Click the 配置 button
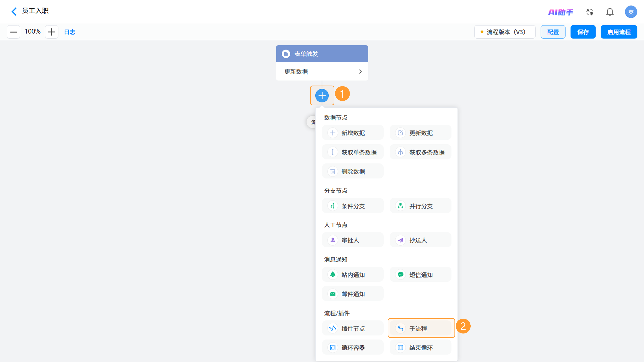The height and width of the screenshot is (362, 644). tap(553, 32)
